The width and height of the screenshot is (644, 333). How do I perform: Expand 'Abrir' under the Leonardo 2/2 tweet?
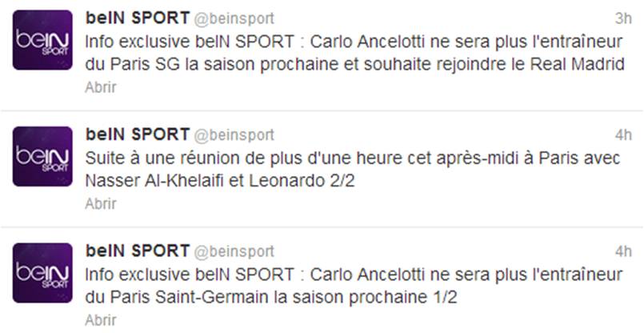101,203
